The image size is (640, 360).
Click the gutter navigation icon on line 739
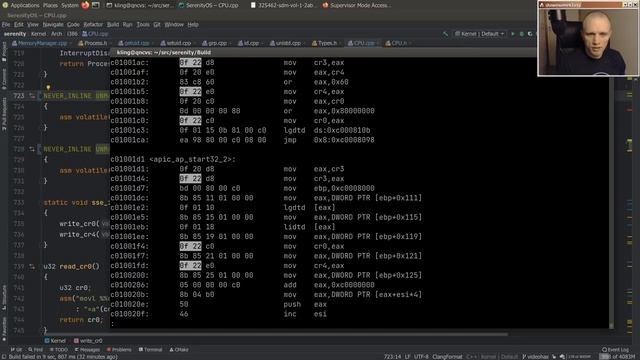(32, 267)
